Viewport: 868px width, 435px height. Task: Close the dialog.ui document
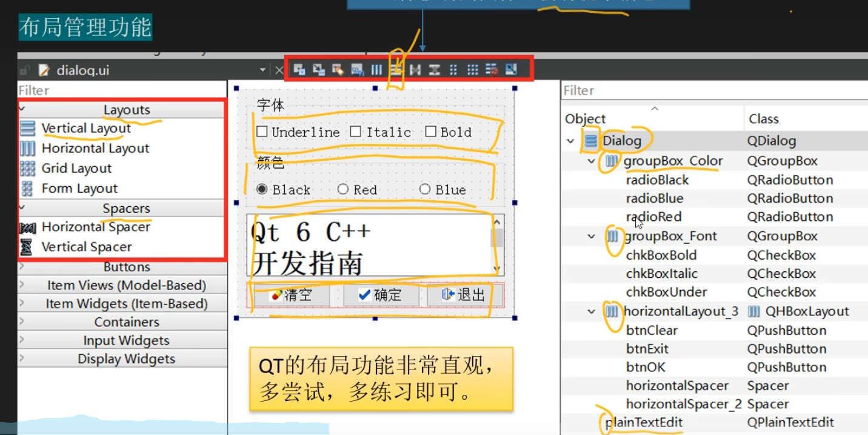click(x=279, y=70)
